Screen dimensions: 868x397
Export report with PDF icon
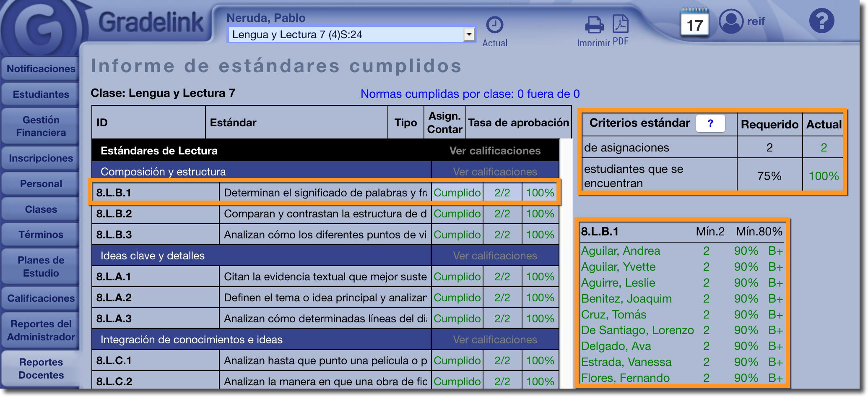click(x=621, y=24)
